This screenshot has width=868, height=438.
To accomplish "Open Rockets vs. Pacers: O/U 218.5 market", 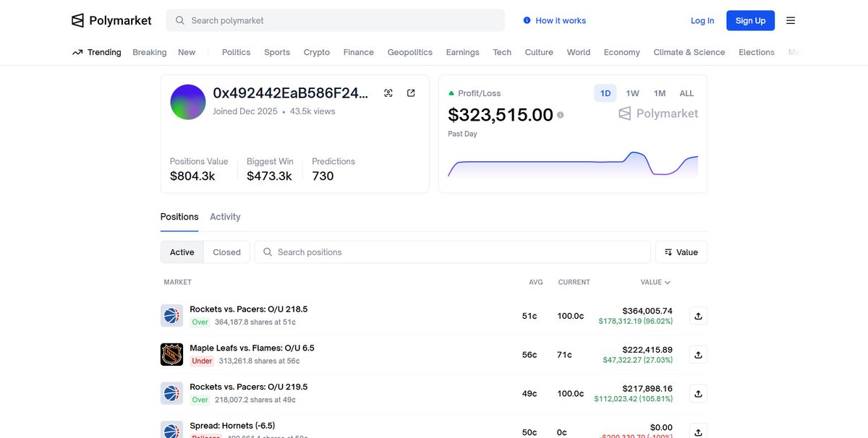I will (x=249, y=309).
